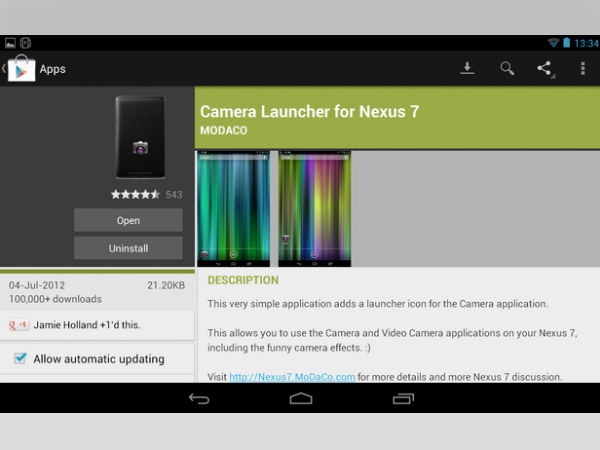Tap the 04-Jul-2012 release date
The height and width of the screenshot is (450, 600).
pyautogui.click(x=37, y=285)
